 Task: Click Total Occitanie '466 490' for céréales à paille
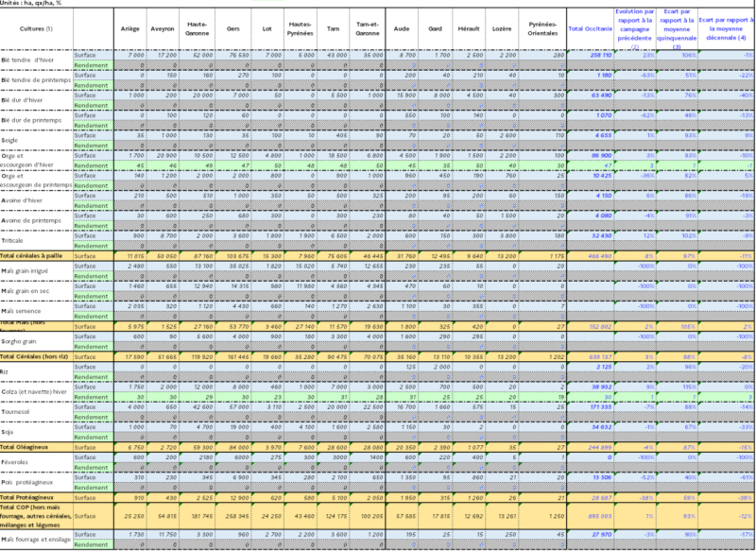pos(590,256)
